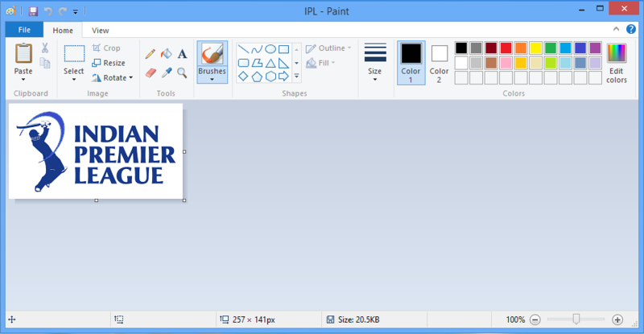Click the Save icon in title bar
Viewport: 644px width, 334px height.
(33, 11)
